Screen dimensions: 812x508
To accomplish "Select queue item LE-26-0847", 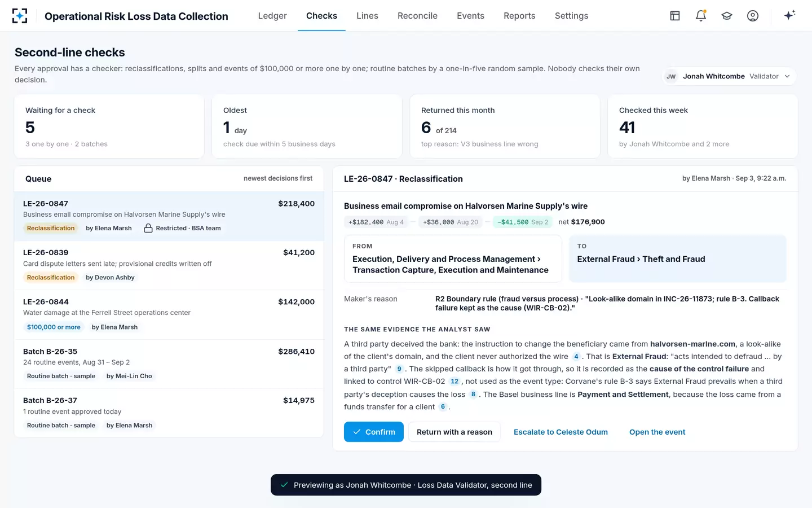I will [169, 216].
